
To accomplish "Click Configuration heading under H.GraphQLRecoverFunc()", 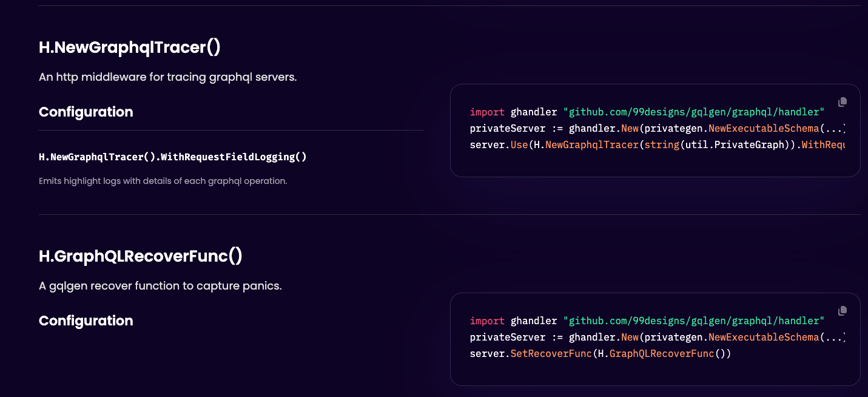I will (x=86, y=321).
